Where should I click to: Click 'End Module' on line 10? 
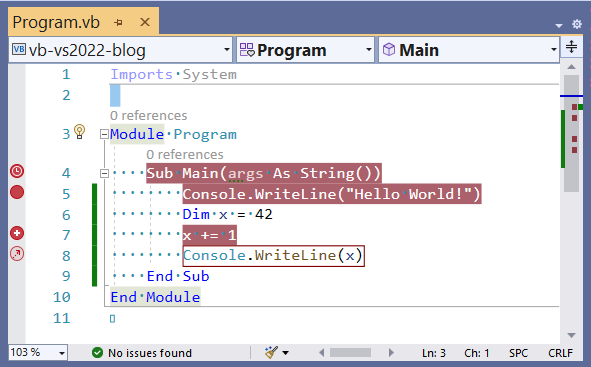coord(155,297)
